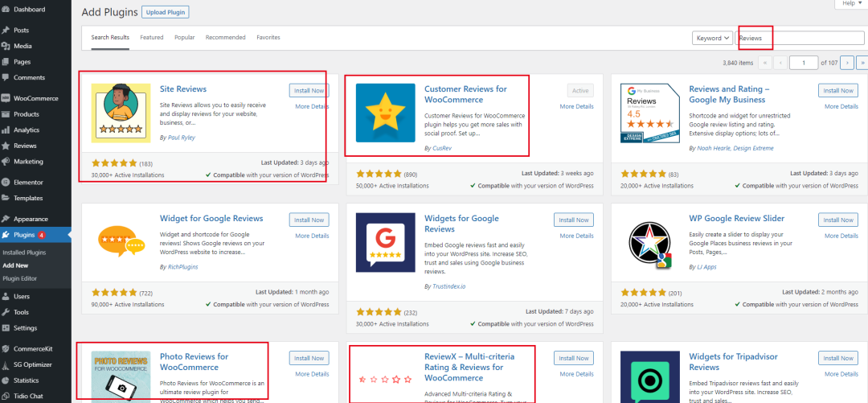Click the WP Google Review Slider icon
The width and height of the screenshot is (868, 403).
tap(650, 242)
